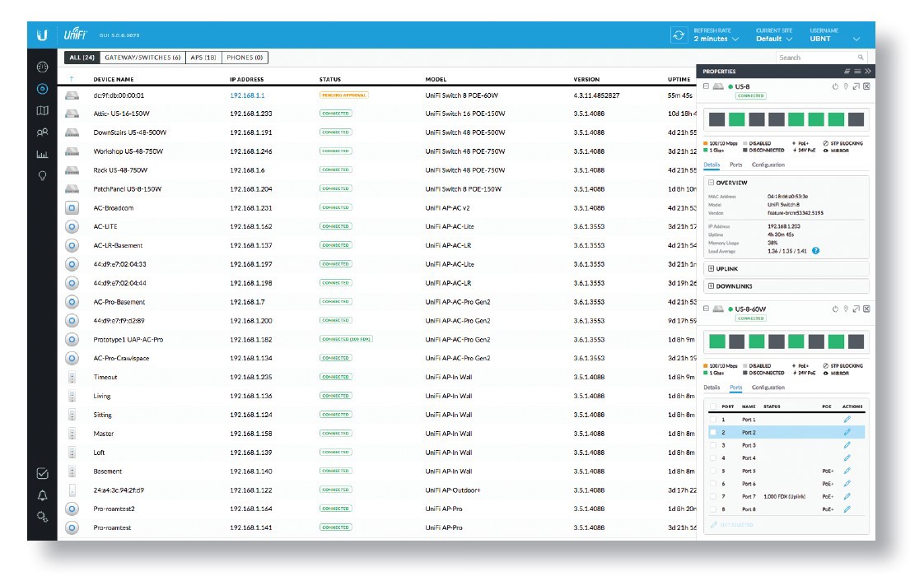
Task: Open the Statistics bar chart icon
Action: coord(42,154)
